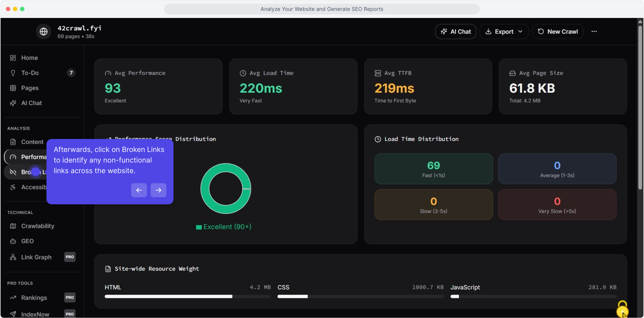
Task: Click the GEO robot icon
Action: click(x=13, y=241)
